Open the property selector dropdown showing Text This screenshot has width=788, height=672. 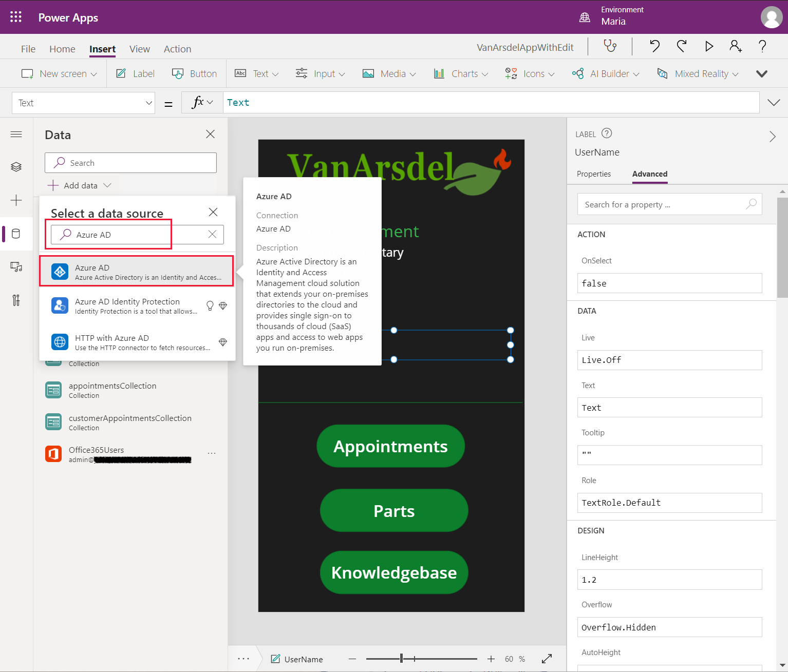[83, 103]
